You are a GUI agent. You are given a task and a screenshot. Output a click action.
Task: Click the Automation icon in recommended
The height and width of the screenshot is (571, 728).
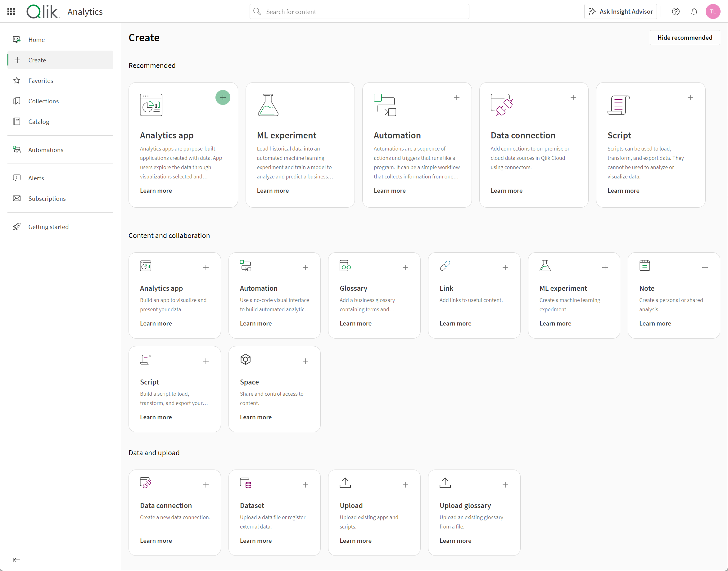click(x=385, y=105)
